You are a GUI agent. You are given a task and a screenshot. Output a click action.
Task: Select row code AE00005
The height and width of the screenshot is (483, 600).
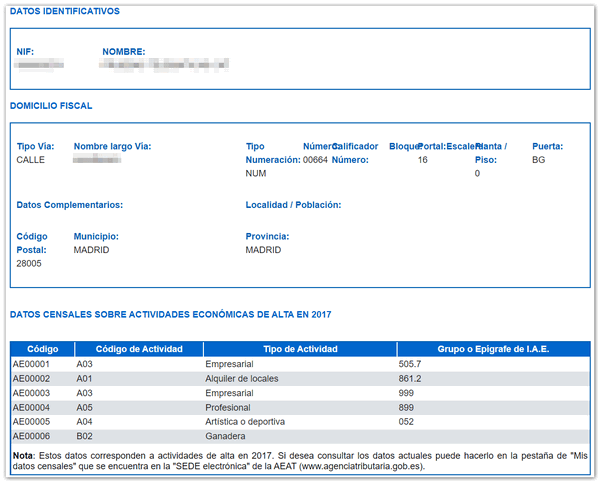point(31,422)
